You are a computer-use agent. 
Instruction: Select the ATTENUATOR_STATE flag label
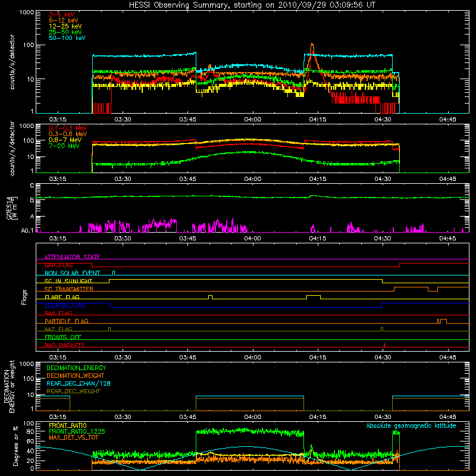[72, 257]
